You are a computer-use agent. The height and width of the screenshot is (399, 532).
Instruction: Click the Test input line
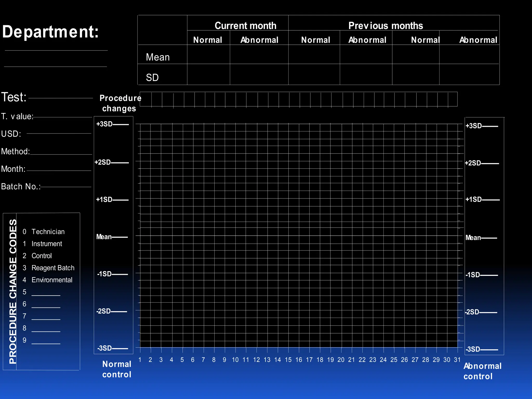point(61,98)
